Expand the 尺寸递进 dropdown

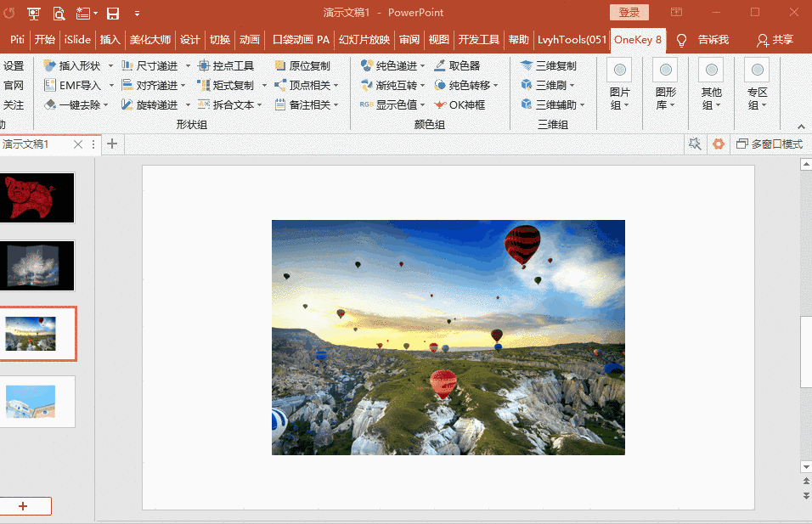click(188, 65)
